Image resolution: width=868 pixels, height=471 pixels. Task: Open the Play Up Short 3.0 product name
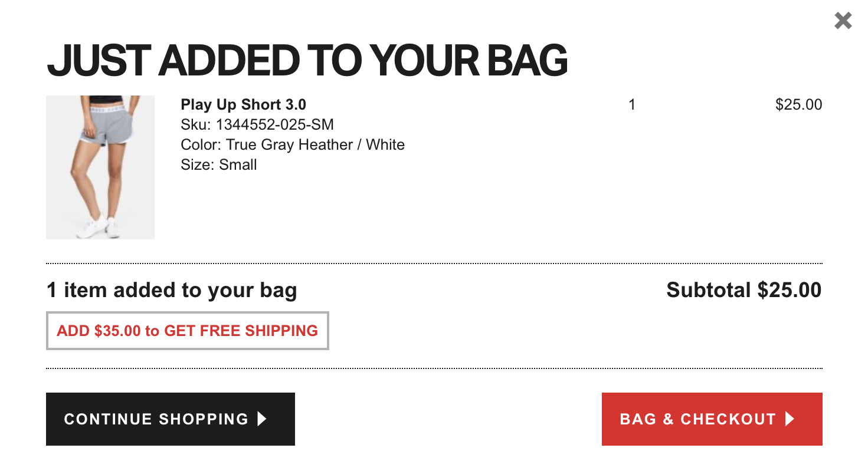[x=243, y=105]
